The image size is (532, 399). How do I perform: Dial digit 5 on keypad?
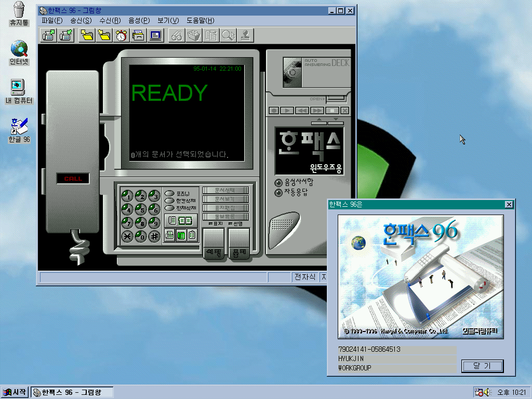(141, 209)
